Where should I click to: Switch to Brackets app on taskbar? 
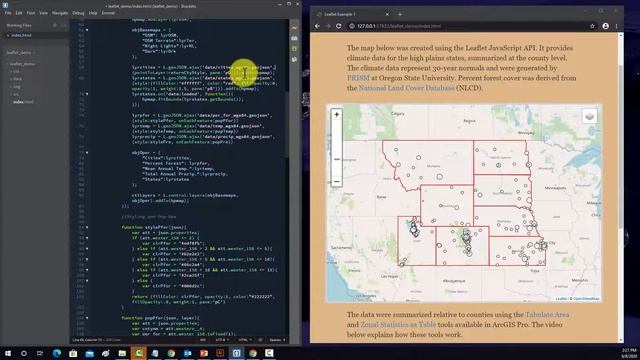click(x=236, y=353)
